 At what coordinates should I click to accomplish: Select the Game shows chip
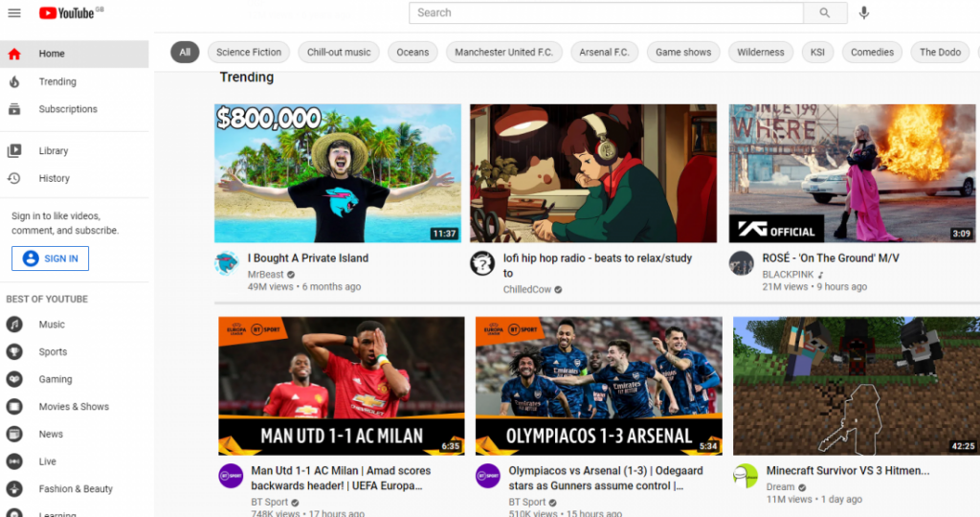[683, 53]
